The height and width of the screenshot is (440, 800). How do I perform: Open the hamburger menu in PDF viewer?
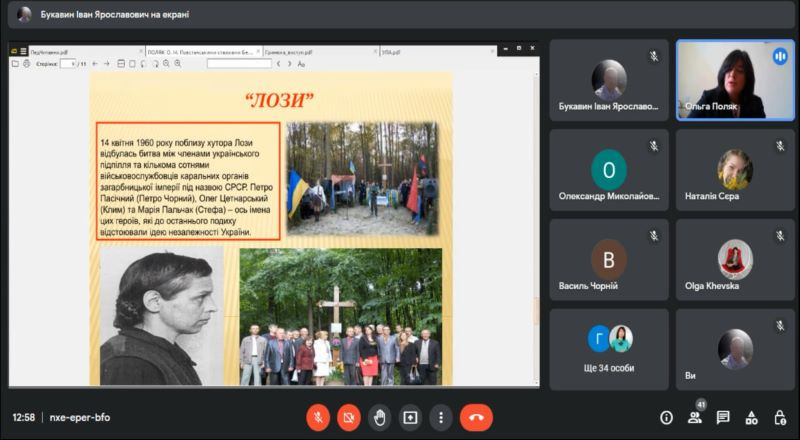23,52
